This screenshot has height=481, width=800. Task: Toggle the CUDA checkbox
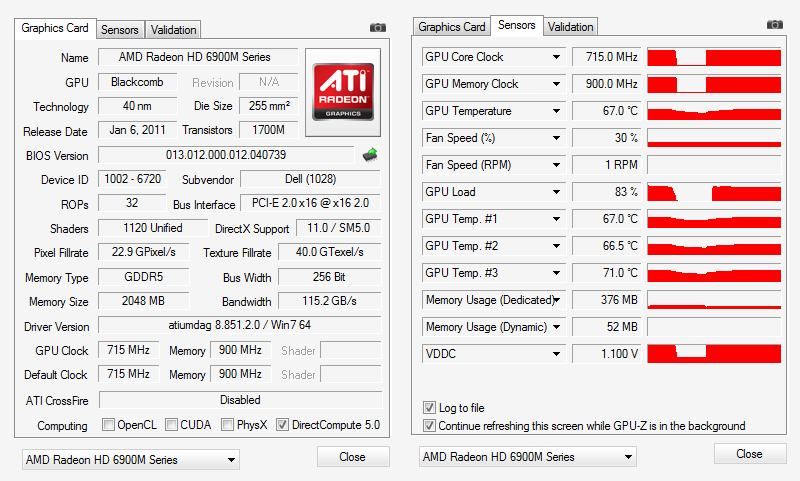171,424
